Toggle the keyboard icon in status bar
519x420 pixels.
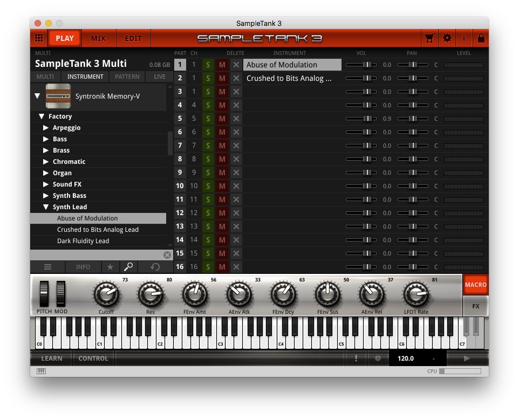(41, 371)
